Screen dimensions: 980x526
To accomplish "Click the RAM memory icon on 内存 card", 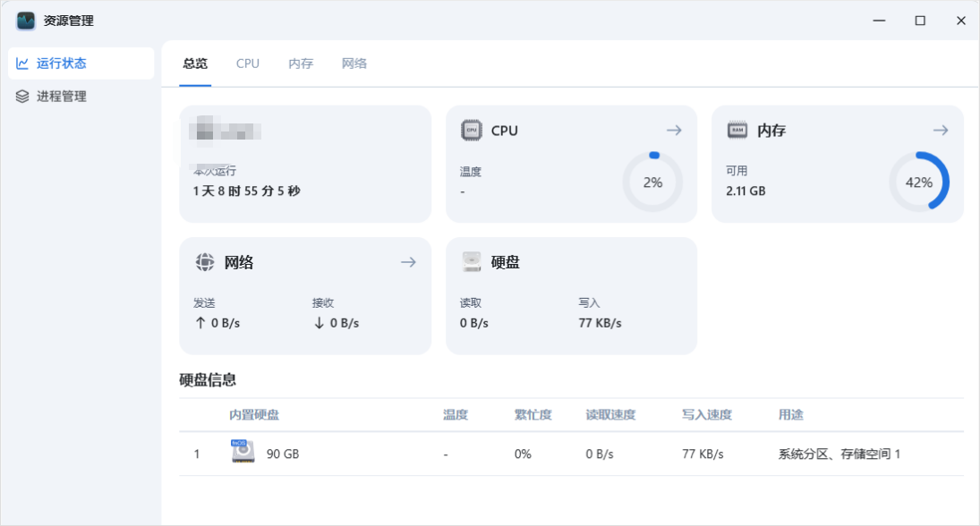I will [x=737, y=131].
